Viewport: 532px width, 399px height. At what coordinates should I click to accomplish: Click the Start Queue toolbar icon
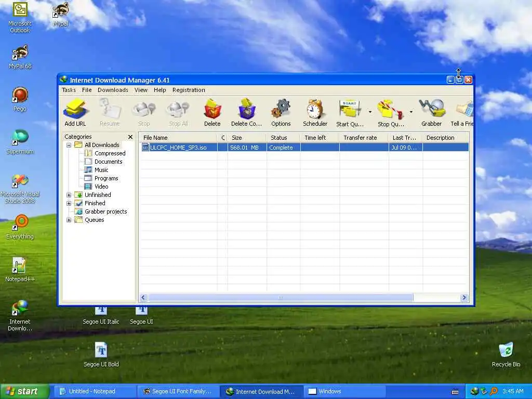click(350, 113)
